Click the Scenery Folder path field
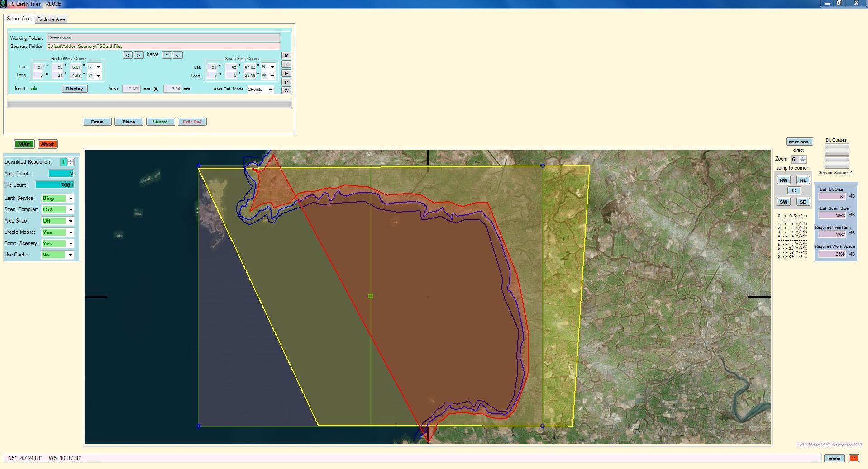The width and height of the screenshot is (868, 469). click(x=163, y=47)
